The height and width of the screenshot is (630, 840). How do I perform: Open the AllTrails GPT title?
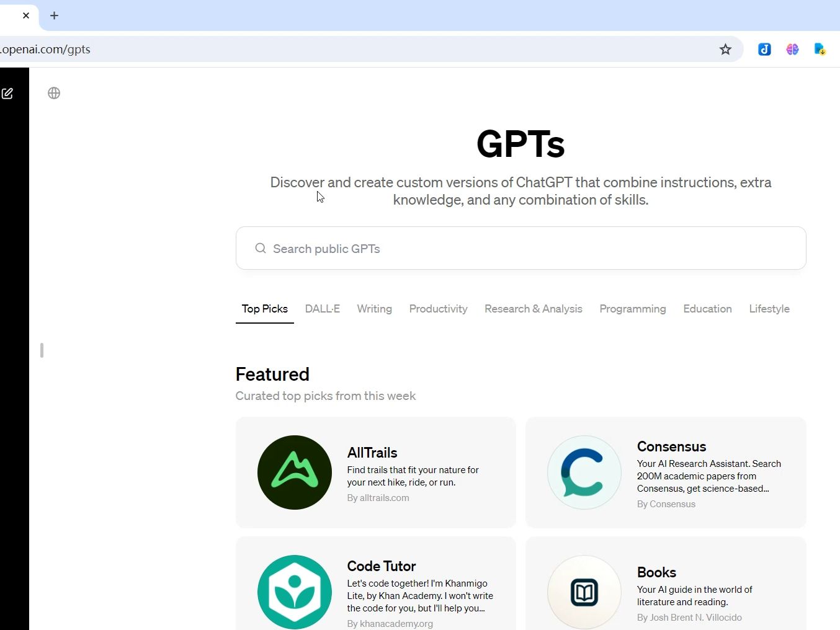[372, 453]
